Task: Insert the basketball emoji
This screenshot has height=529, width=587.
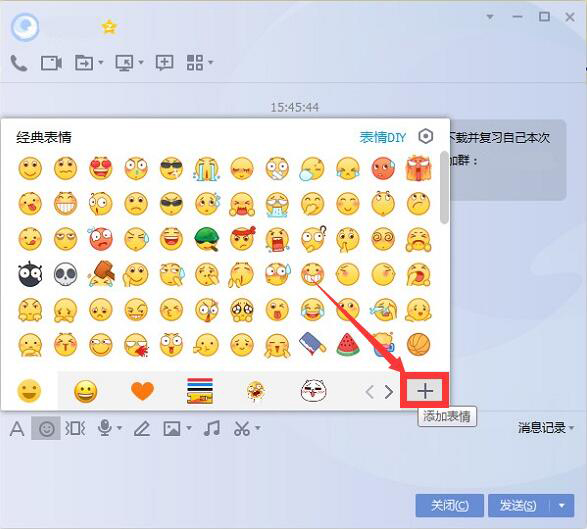Action: [x=419, y=344]
